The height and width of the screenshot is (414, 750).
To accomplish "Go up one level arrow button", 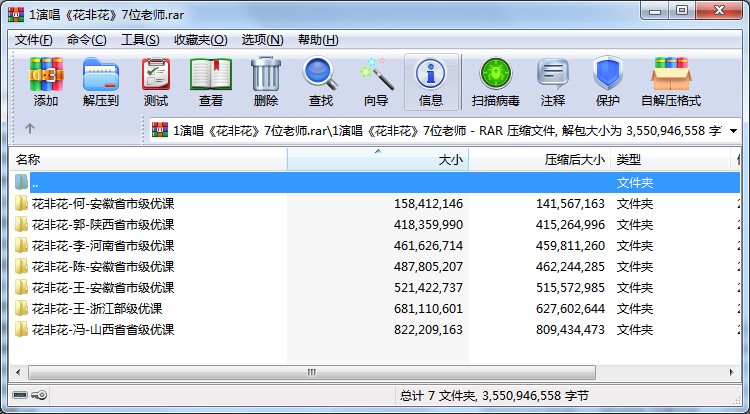I will (30, 129).
